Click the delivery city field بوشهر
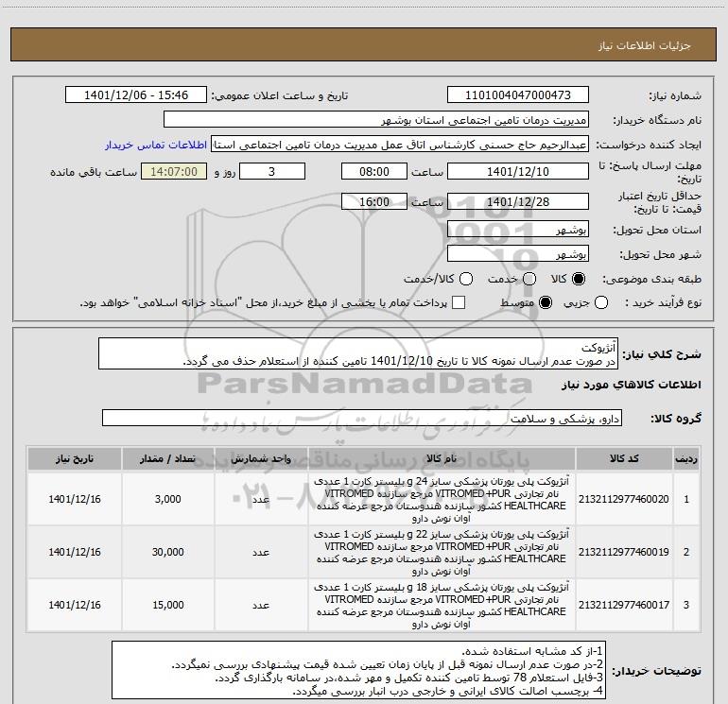728x704 pixels. [x=518, y=253]
